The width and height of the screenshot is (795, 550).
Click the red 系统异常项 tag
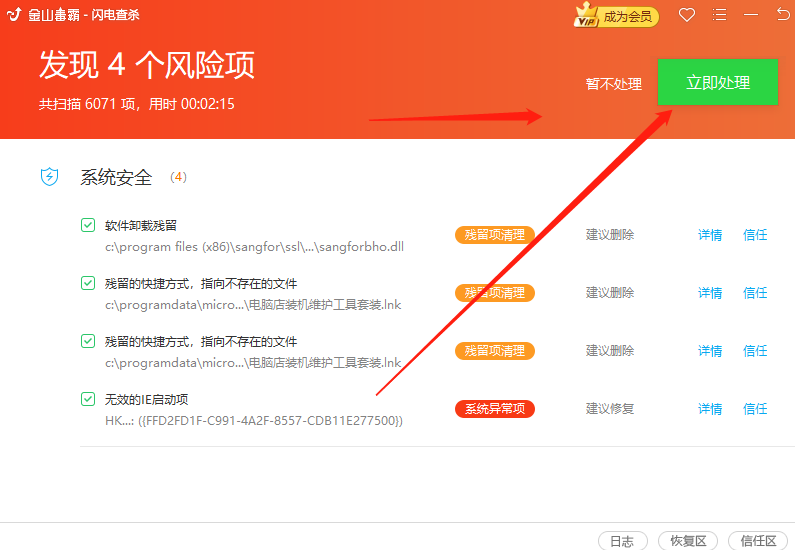tap(495, 409)
